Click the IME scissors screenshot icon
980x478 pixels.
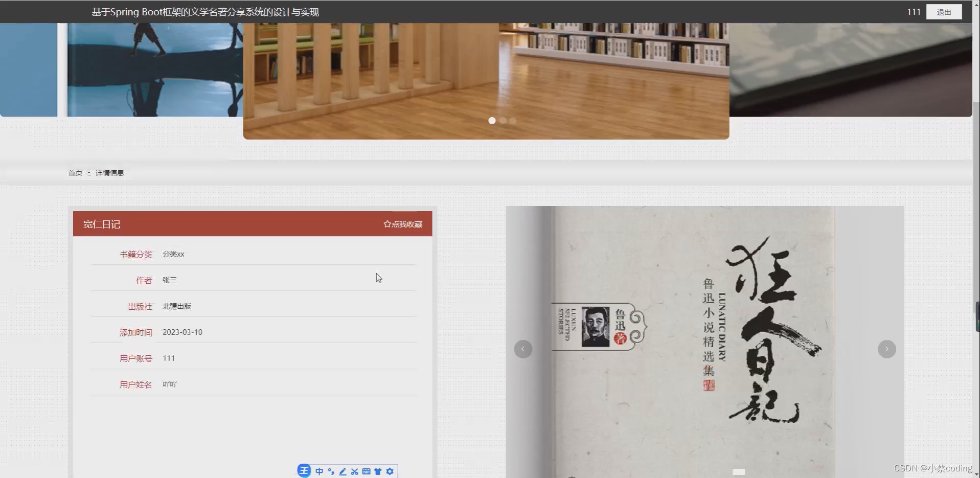tap(355, 471)
